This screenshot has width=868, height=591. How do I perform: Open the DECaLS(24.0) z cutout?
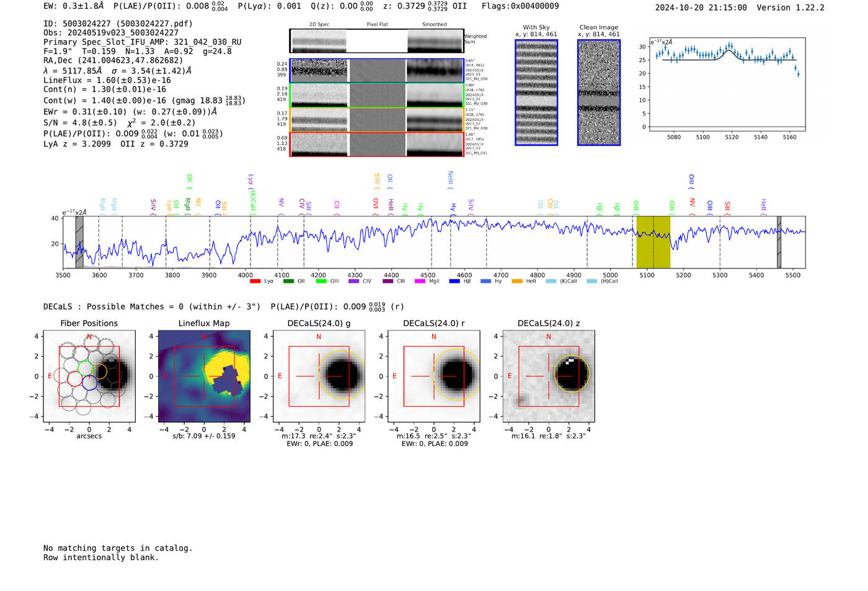[549, 376]
